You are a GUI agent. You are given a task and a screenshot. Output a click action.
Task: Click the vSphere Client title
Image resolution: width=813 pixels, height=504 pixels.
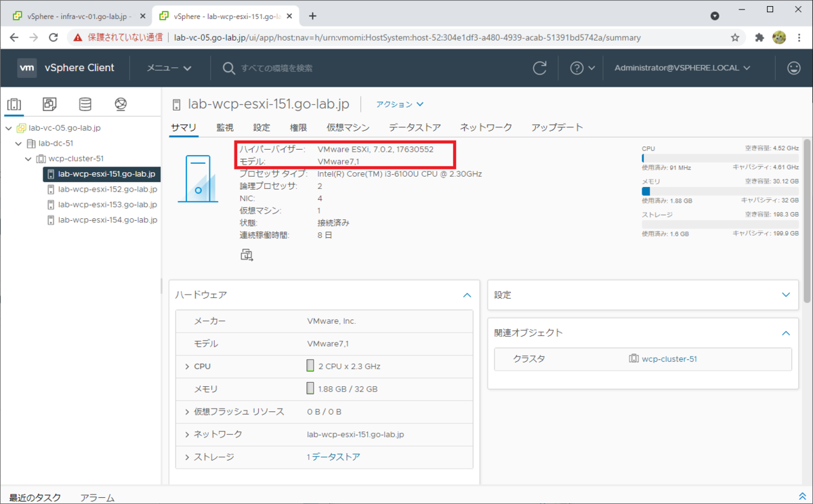(x=79, y=68)
